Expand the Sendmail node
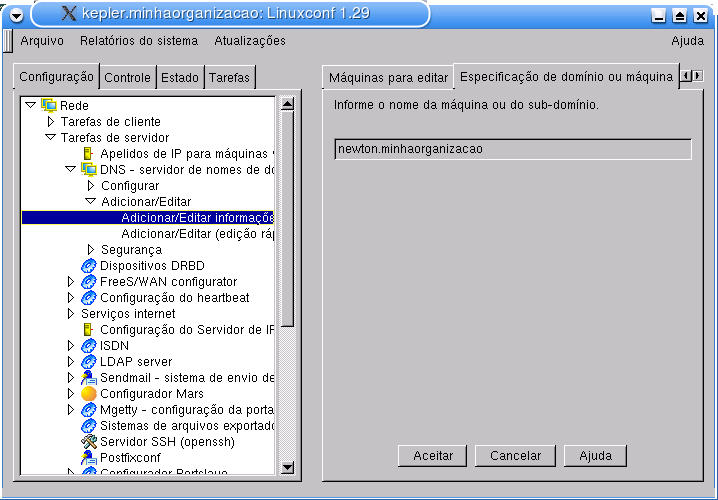This screenshot has height=500, width=718. click(x=71, y=378)
